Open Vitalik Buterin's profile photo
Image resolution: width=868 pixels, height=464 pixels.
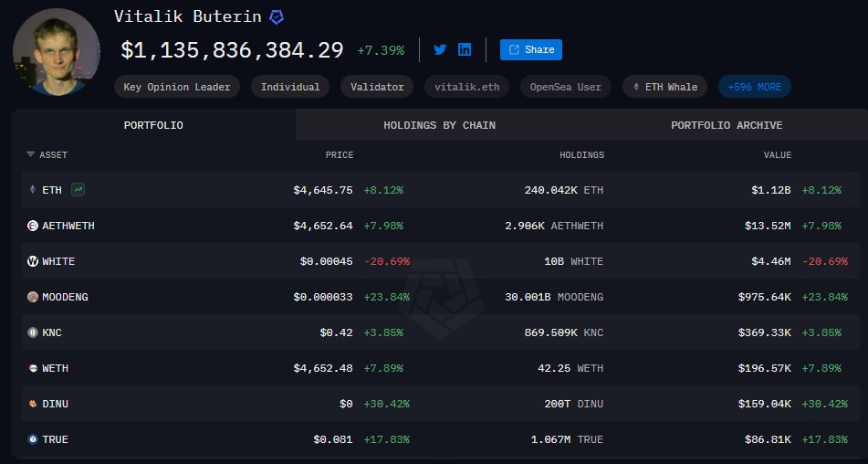point(57,51)
